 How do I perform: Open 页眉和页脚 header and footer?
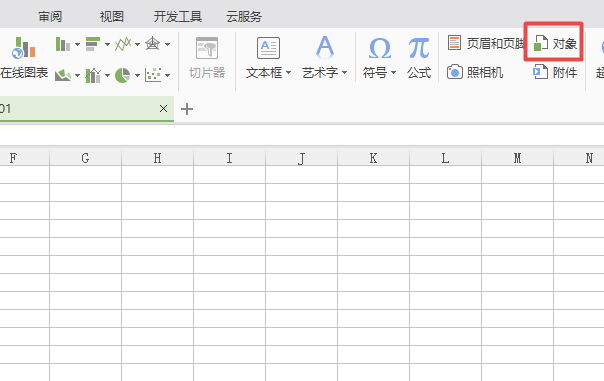tap(486, 43)
